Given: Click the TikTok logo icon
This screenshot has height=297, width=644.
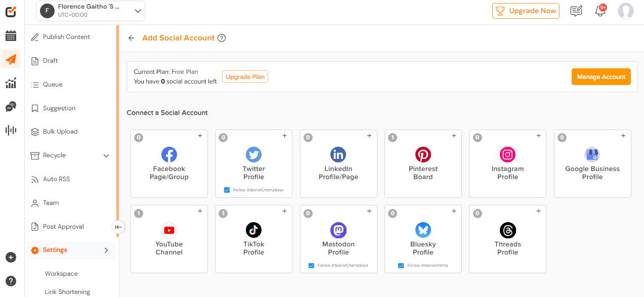Looking at the screenshot, I should (253, 230).
